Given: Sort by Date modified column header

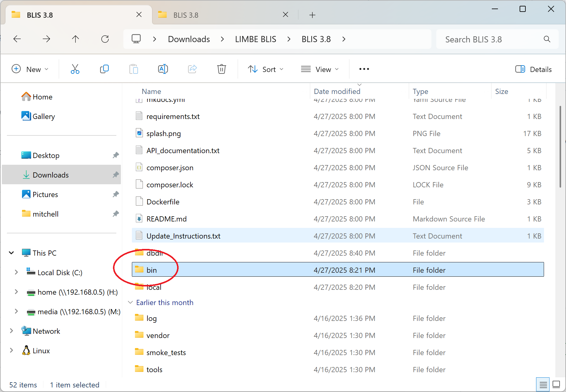Looking at the screenshot, I should [x=337, y=92].
